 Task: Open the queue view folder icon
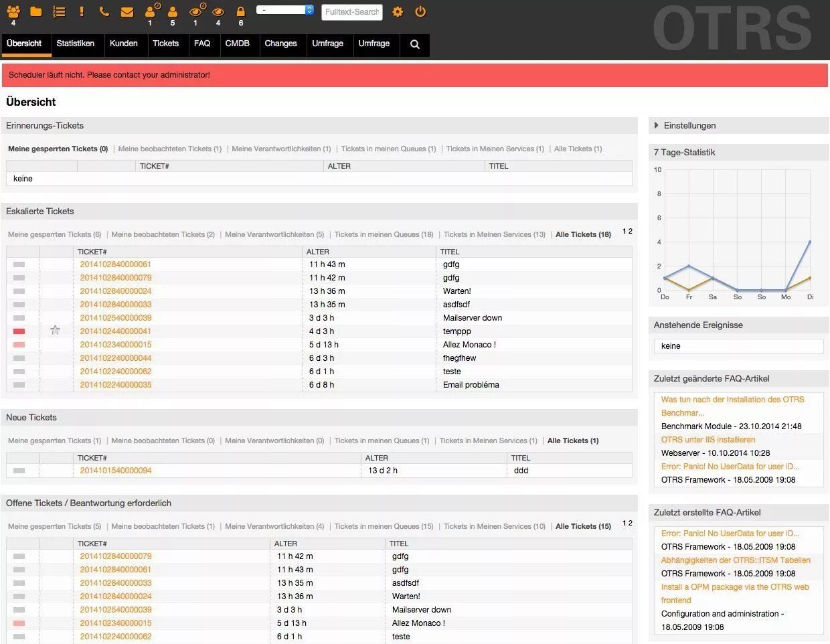click(x=36, y=11)
